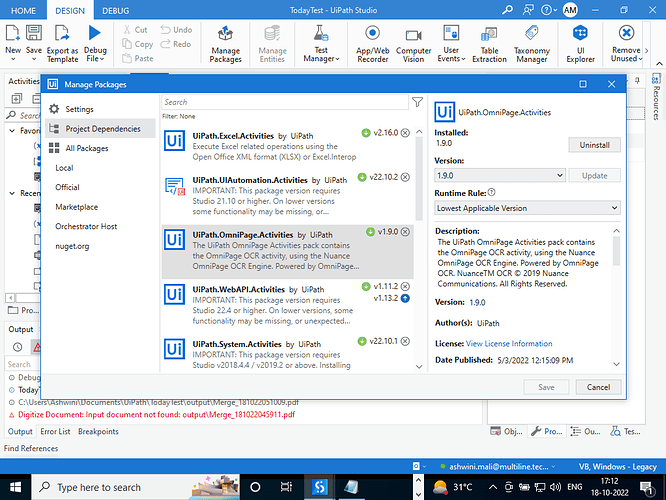Viewport: 666px width, 500px height.
Task: Click the search magnifier in the title bar
Action: 507,10
